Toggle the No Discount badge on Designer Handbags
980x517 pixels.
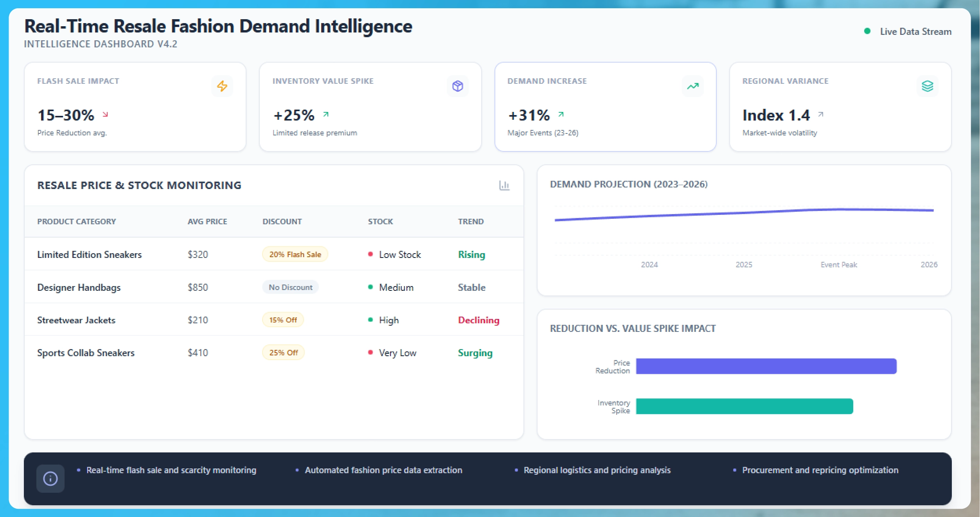pos(290,287)
